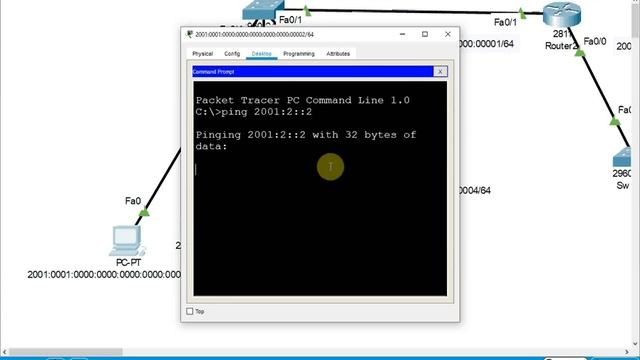Enable the Top checkbox
The width and height of the screenshot is (640, 360).
pyautogui.click(x=190, y=311)
